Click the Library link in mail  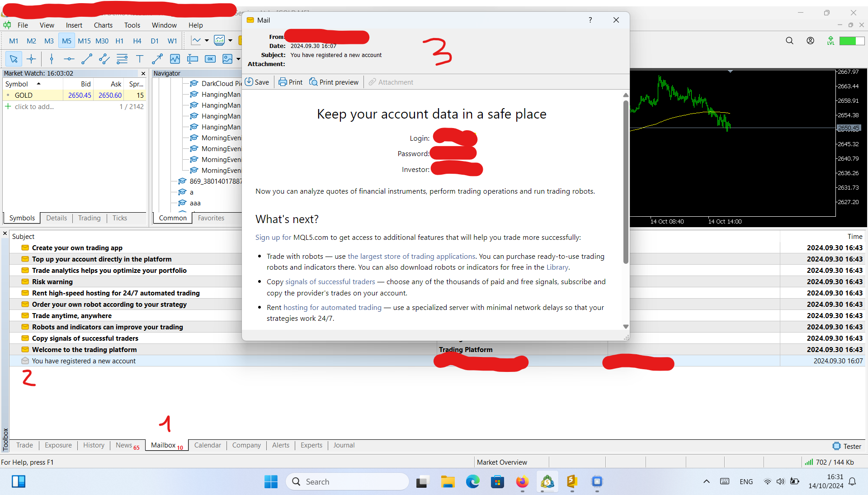557,267
